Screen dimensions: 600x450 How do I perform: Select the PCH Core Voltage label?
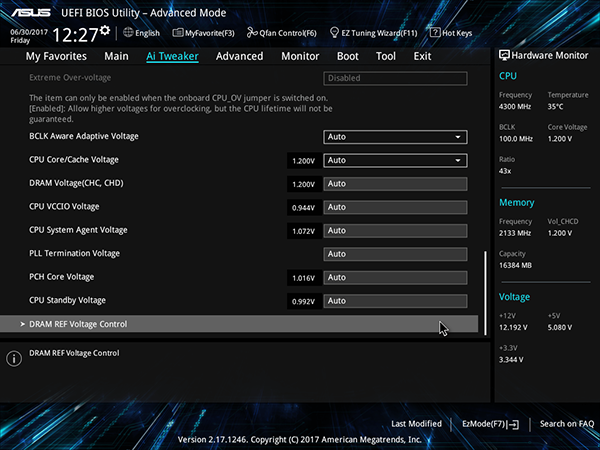[62, 277]
